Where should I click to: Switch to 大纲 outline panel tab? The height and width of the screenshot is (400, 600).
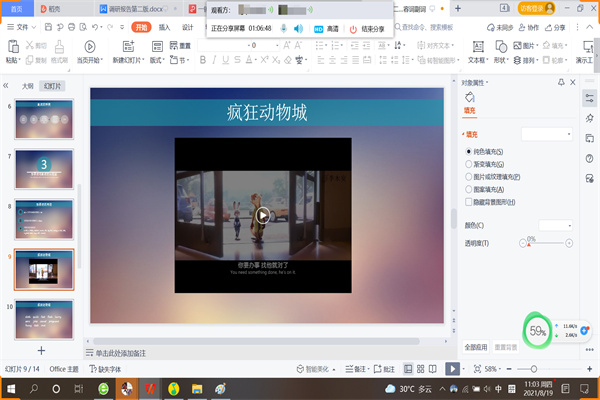click(28, 87)
